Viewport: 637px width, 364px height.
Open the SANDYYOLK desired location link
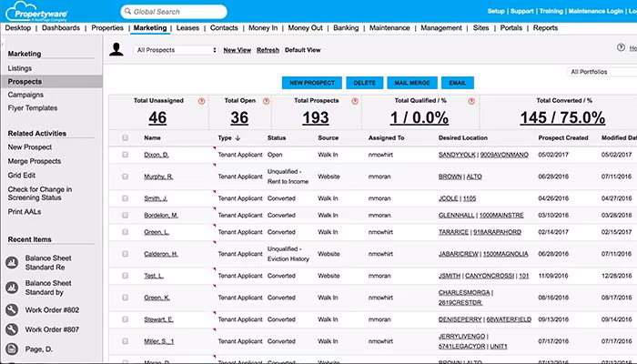point(457,155)
